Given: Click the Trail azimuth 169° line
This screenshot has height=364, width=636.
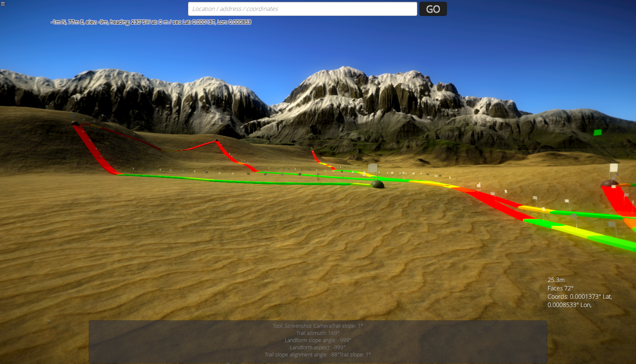Looking at the screenshot, I should [318, 333].
